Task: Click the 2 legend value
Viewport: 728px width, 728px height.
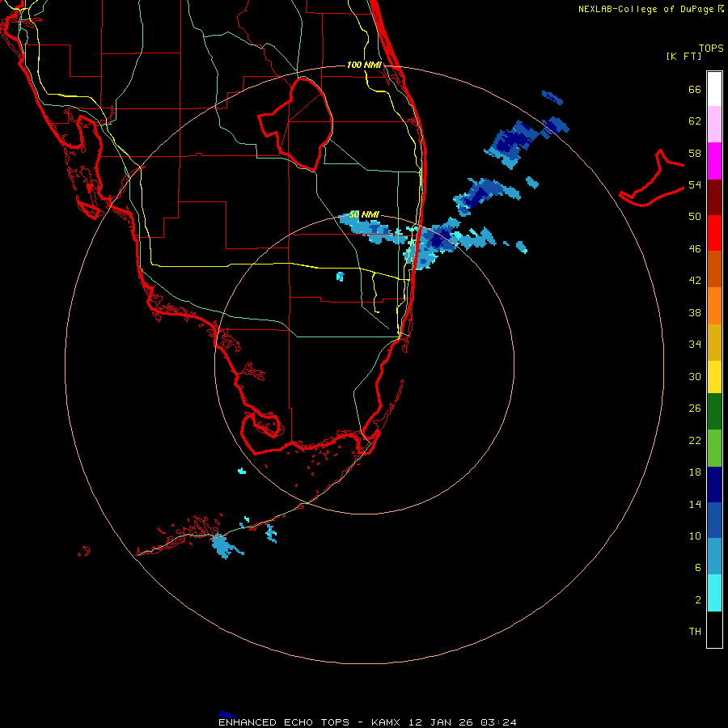Action: tap(698, 600)
